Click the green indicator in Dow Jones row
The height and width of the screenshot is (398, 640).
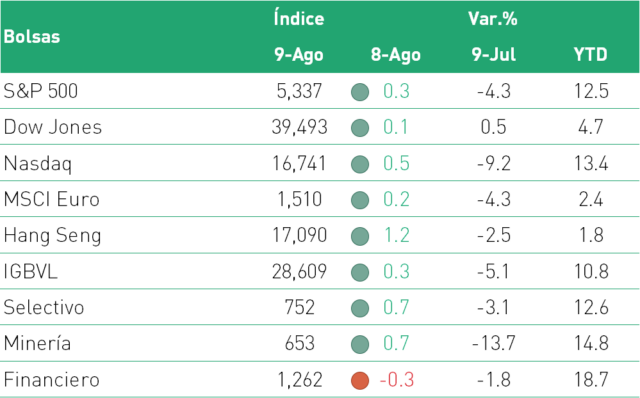point(360,128)
